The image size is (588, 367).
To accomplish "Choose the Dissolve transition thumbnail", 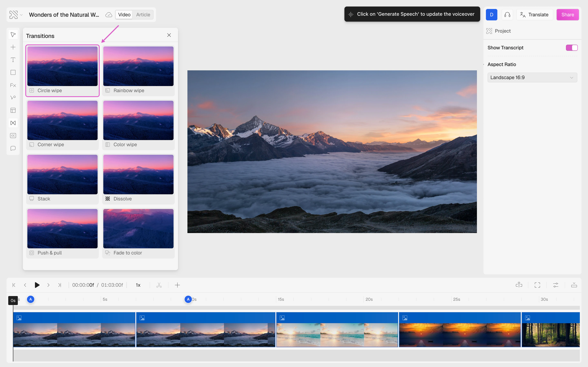I will click(x=138, y=174).
